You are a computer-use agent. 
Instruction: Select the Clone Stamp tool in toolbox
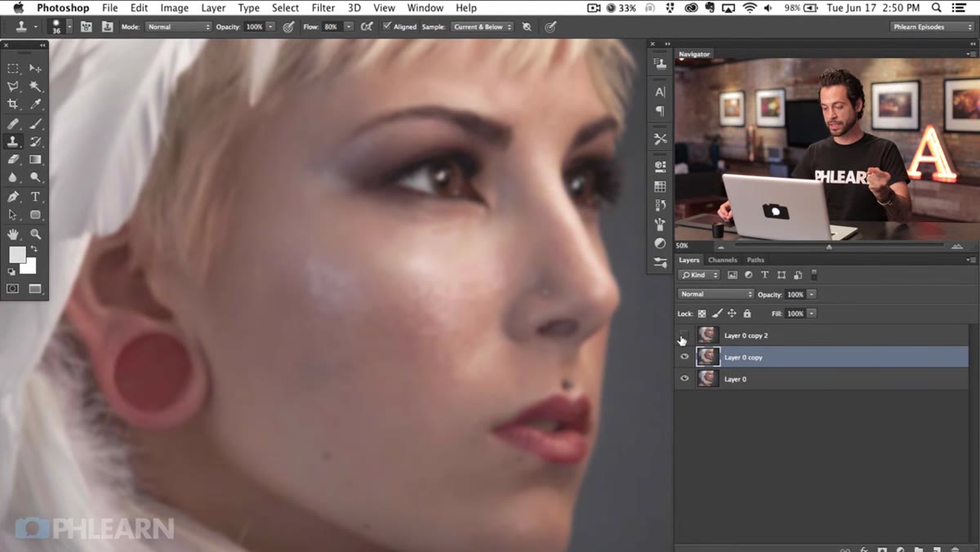[13, 142]
